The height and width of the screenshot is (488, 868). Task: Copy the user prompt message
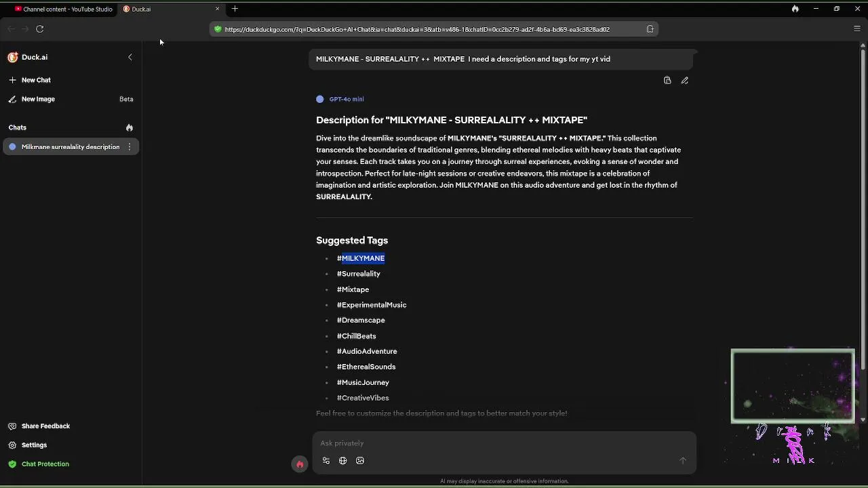(667, 81)
